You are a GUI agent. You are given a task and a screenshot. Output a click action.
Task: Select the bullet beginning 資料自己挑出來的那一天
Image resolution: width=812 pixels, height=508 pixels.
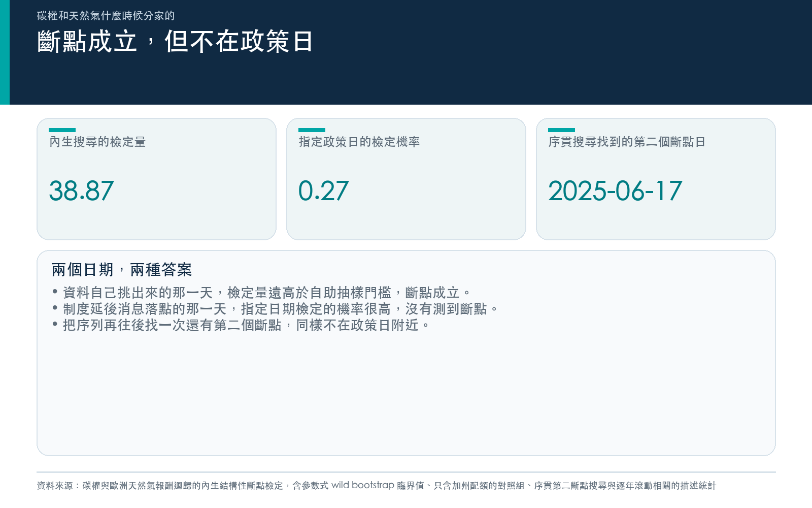click(x=261, y=293)
